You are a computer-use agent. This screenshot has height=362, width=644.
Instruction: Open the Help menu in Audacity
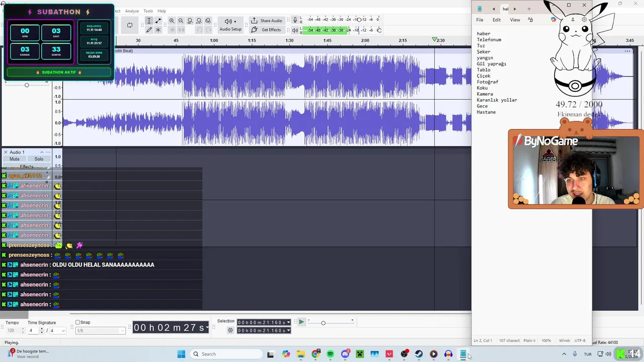point(162,11)
